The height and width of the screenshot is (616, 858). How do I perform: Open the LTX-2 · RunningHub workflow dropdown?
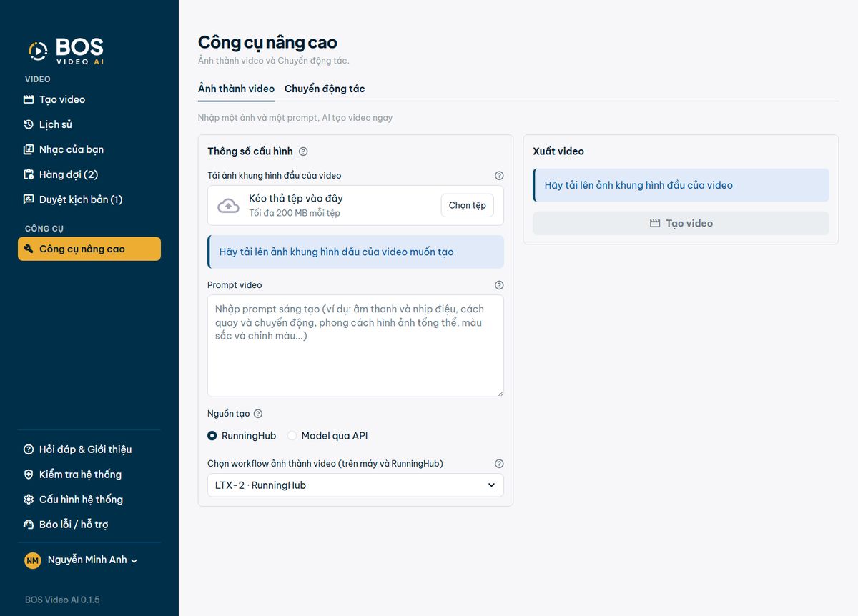(x=355, y=485)
